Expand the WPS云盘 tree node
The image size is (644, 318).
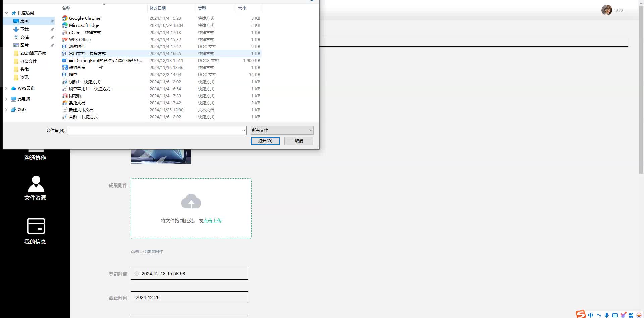click(6, 88)
